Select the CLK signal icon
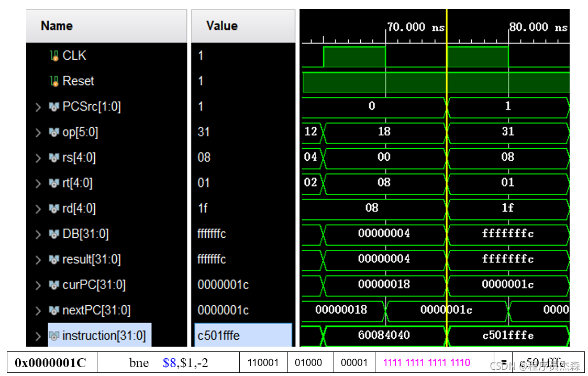The width and height of the screenshot is (588, 376). point(54,56)
